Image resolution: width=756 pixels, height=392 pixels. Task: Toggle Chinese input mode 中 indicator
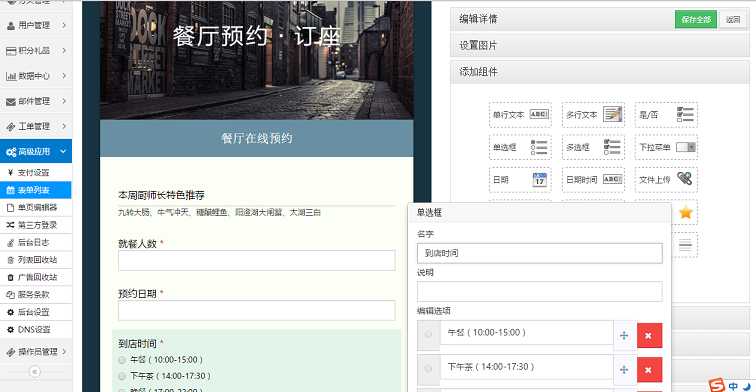(733, 386)
